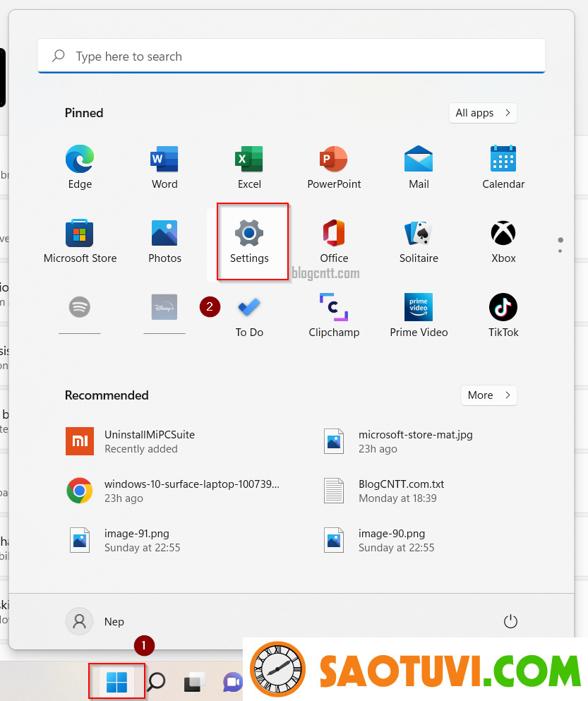Open Nep user account menu
Viewport: 588px width, 701px height.
click(95, 621)
